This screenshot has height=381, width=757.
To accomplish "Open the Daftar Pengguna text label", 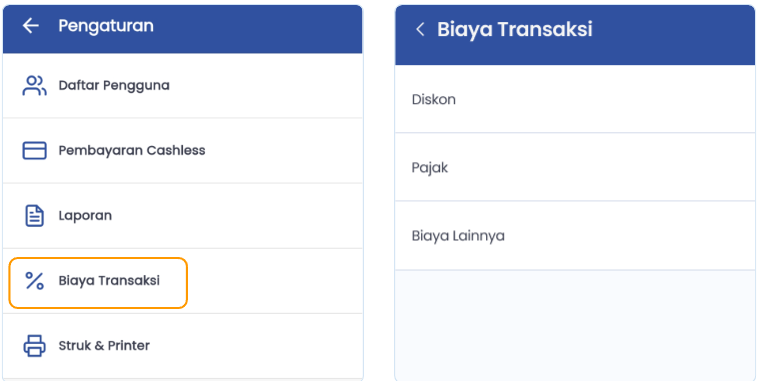I will (x=114, y=85).
